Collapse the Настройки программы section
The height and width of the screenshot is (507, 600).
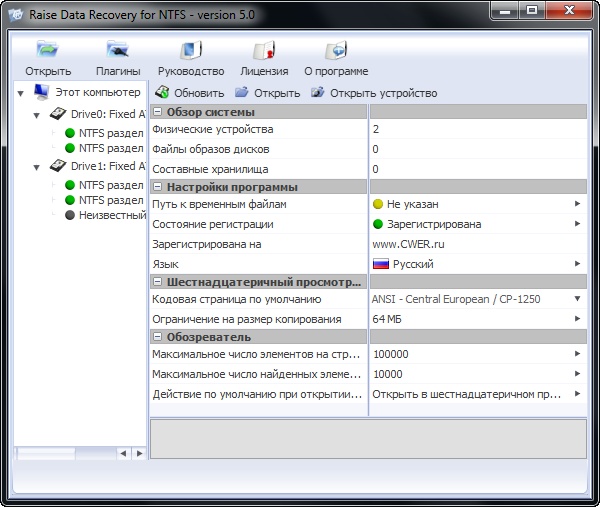(158, 187)
